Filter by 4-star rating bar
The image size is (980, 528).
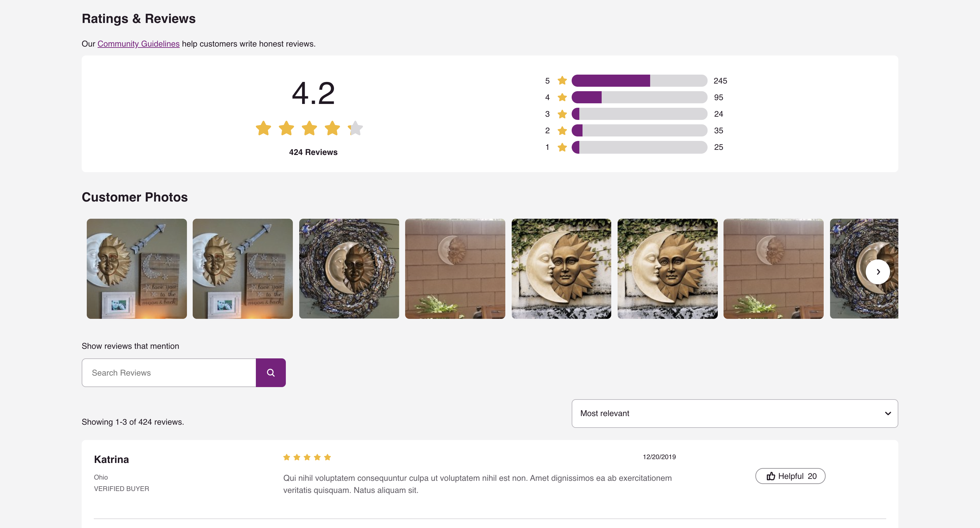point(639,97)
